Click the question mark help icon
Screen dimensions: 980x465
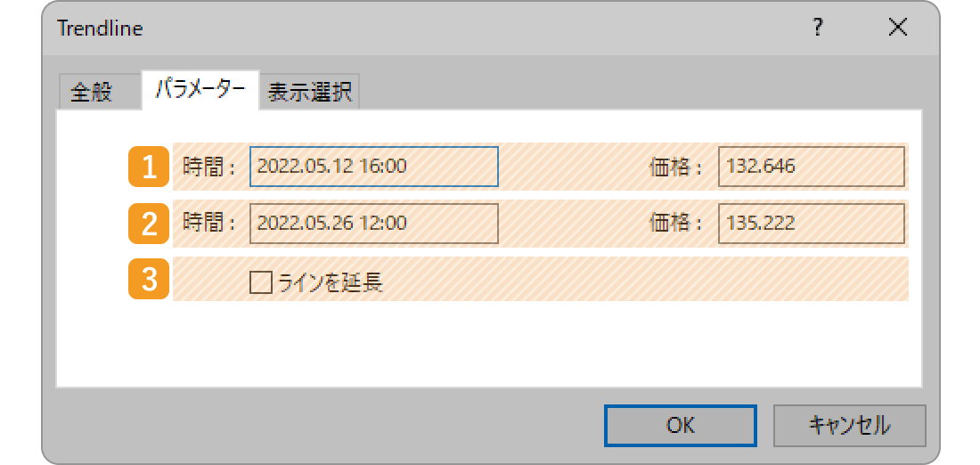[x=818, y=29]
